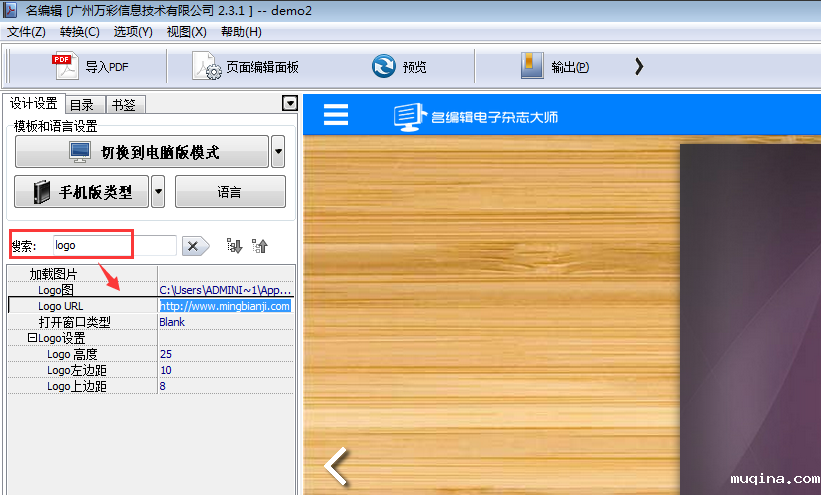Switch to the 书签 tab

[x=124, y=104]
